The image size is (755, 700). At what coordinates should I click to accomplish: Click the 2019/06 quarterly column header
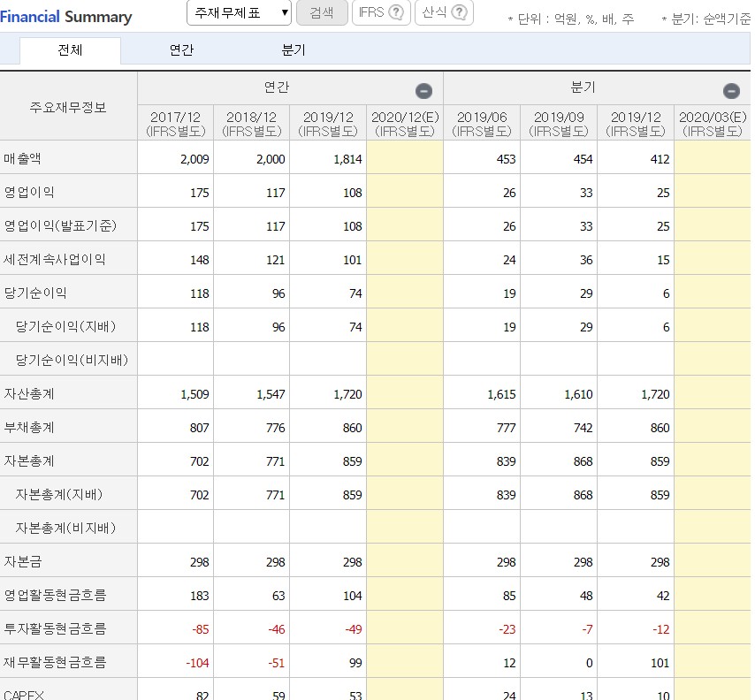click(x=482, y=124)
